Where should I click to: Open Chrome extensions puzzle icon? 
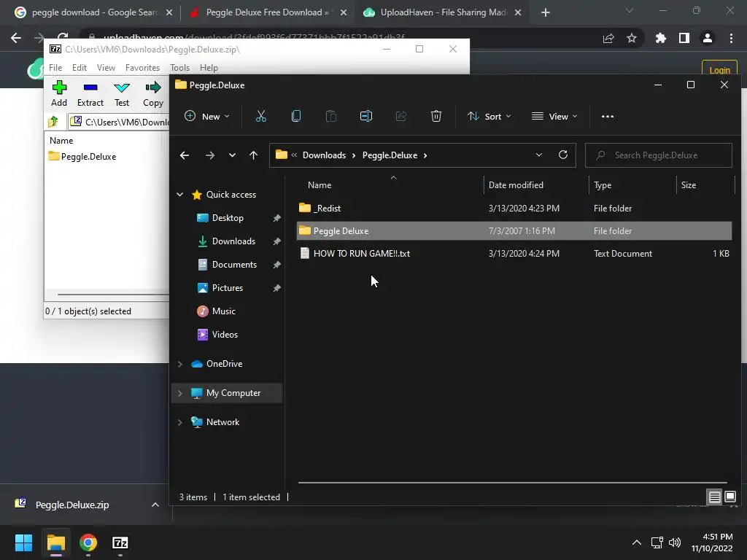(x=660, y=38)
